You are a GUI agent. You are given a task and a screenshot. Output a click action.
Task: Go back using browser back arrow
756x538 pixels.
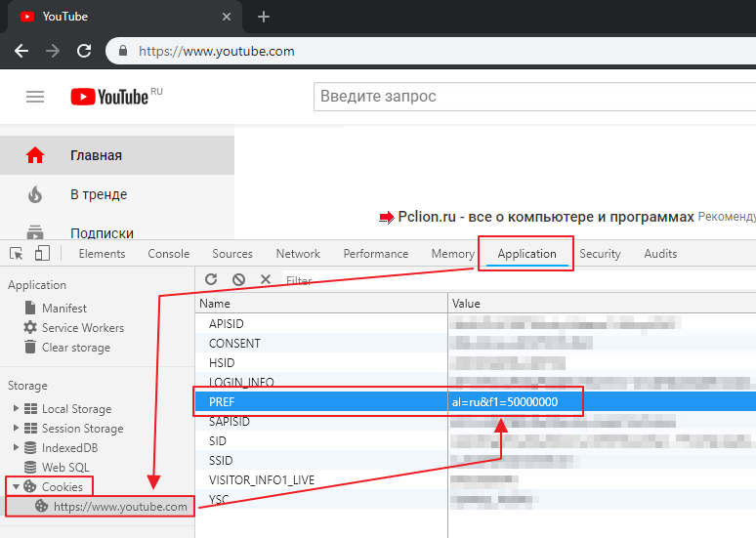pyautogui.click(x=21, y=51)
